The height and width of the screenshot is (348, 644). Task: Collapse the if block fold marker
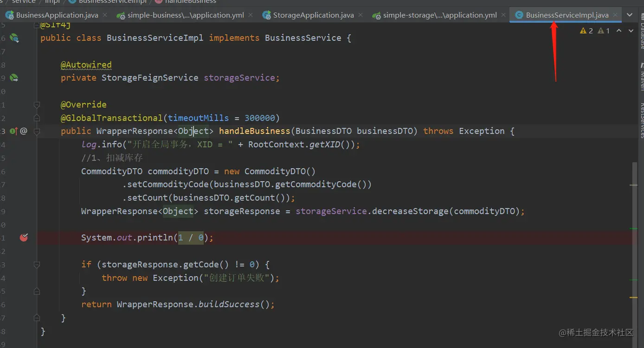37,265
